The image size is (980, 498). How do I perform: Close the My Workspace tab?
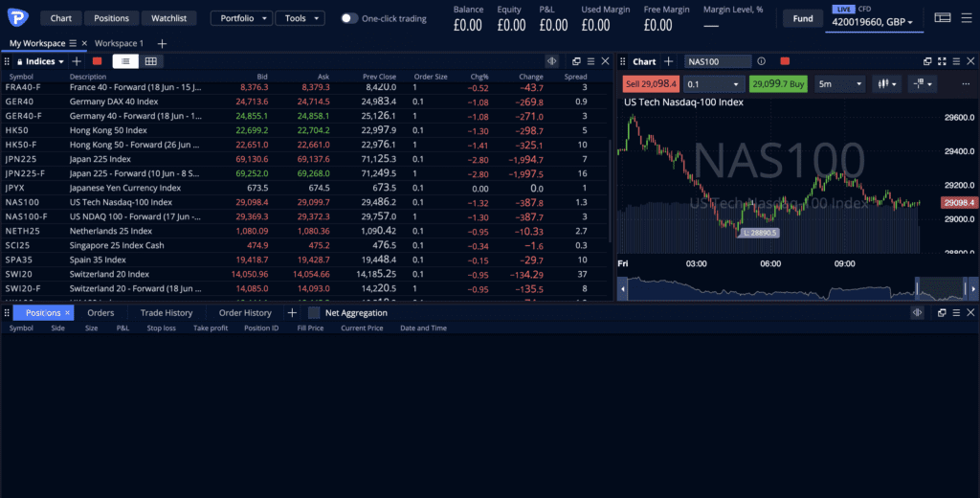[84, 43]
